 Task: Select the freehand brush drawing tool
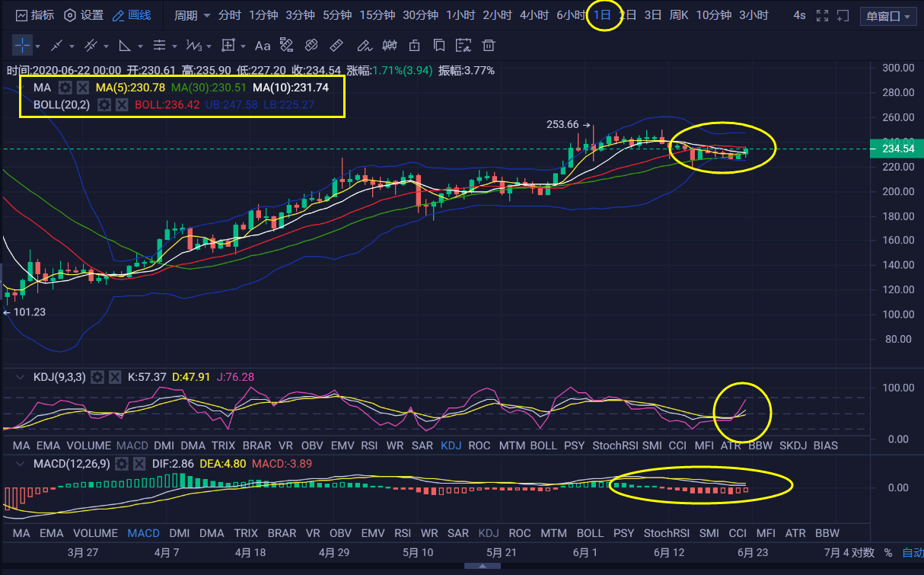click(x=365, y=46)
